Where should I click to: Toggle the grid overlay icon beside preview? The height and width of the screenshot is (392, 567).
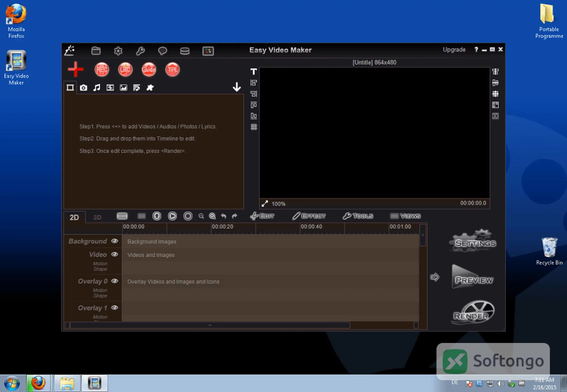254,127
